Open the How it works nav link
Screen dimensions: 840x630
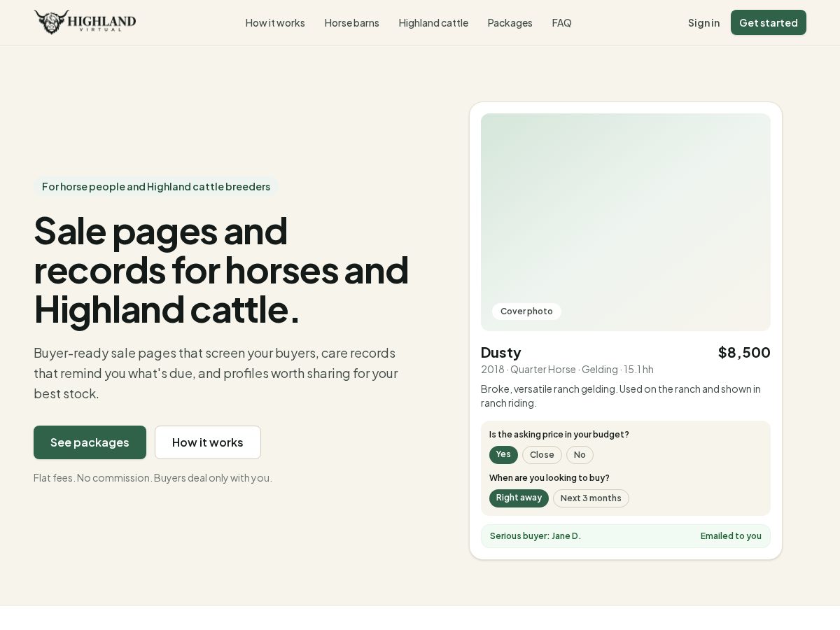point(275,22)
